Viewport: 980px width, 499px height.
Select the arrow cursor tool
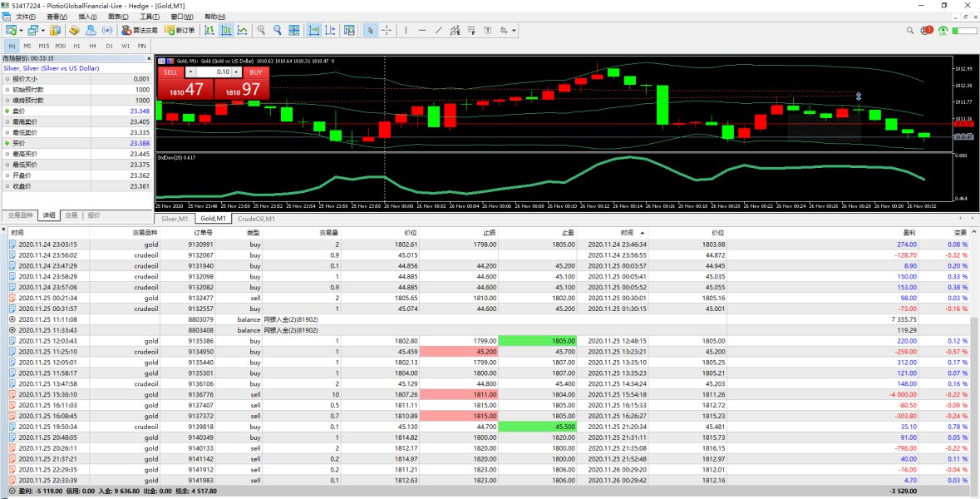coord(370,30)
